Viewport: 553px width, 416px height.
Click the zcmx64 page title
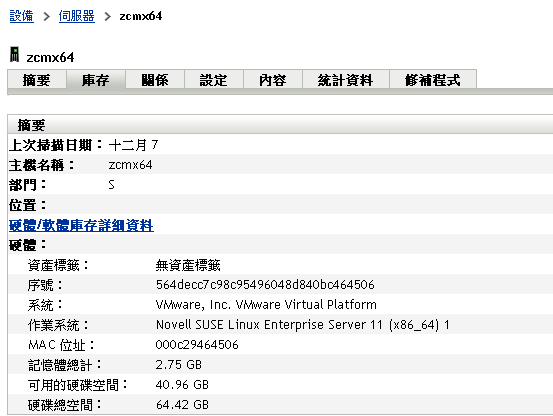[x=50, y=57]
